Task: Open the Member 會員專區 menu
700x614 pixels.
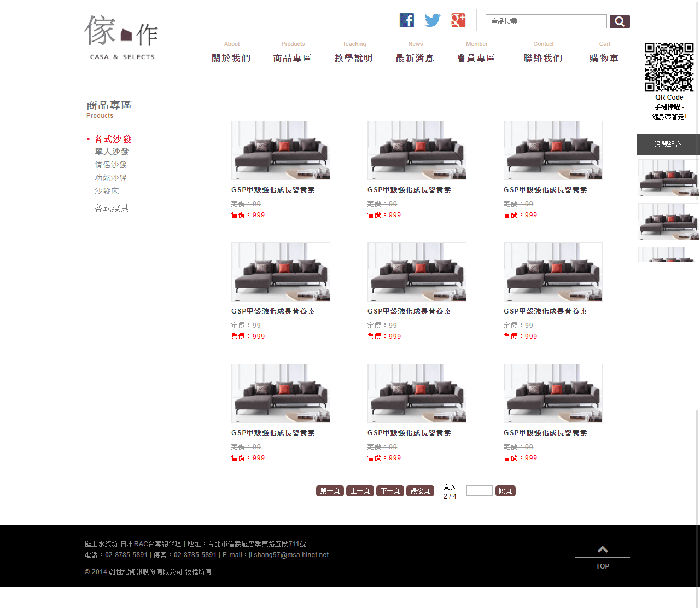Action: tap(476, 52)
